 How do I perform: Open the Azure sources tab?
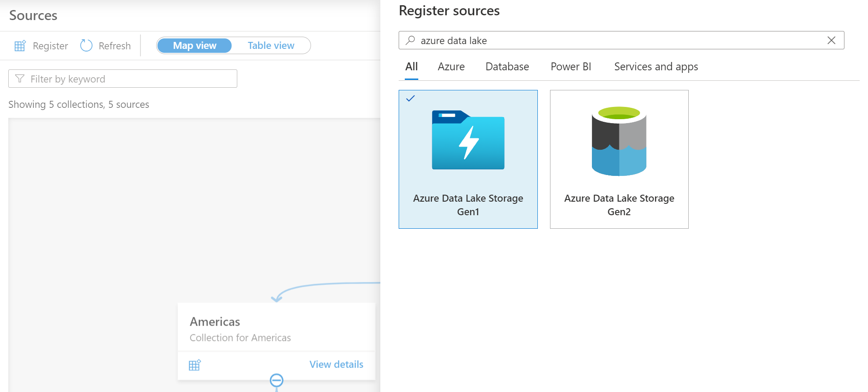click(451, 67)
